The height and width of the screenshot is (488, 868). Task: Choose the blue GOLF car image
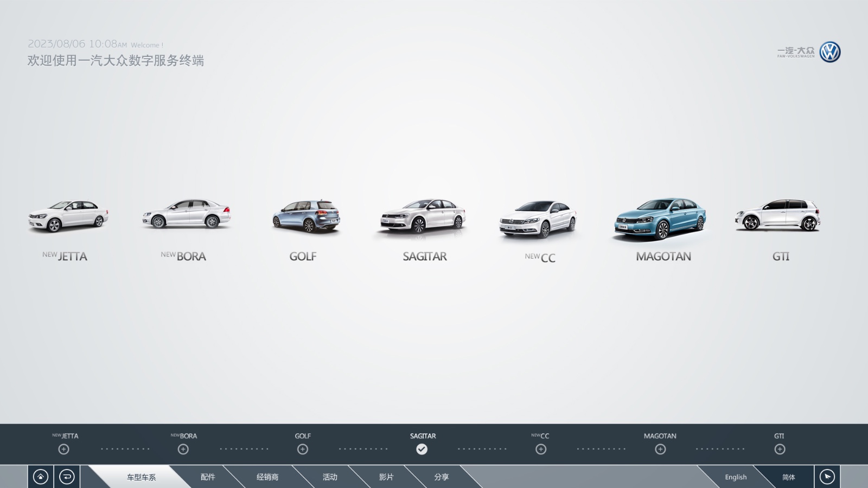point(306,216)
